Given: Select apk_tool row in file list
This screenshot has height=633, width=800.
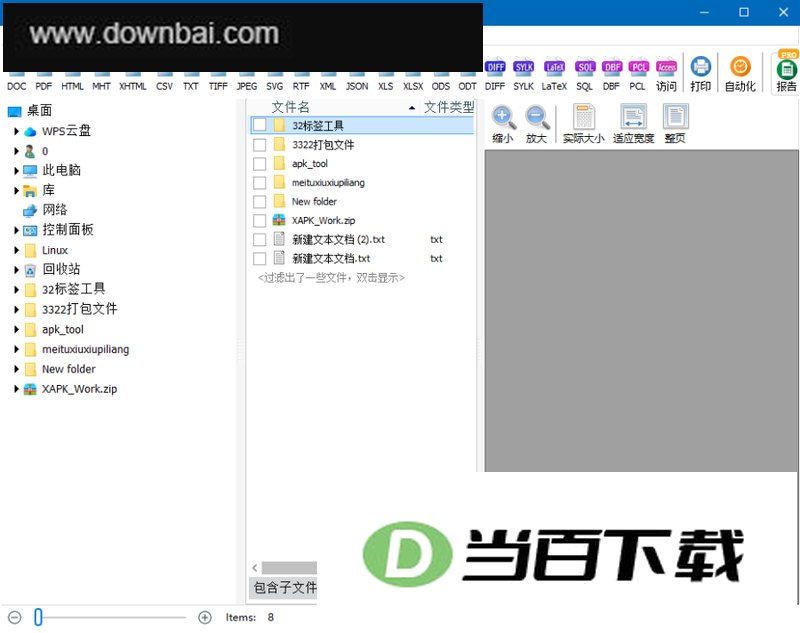Looking at the screenshot, I should [x=363, y=164].
